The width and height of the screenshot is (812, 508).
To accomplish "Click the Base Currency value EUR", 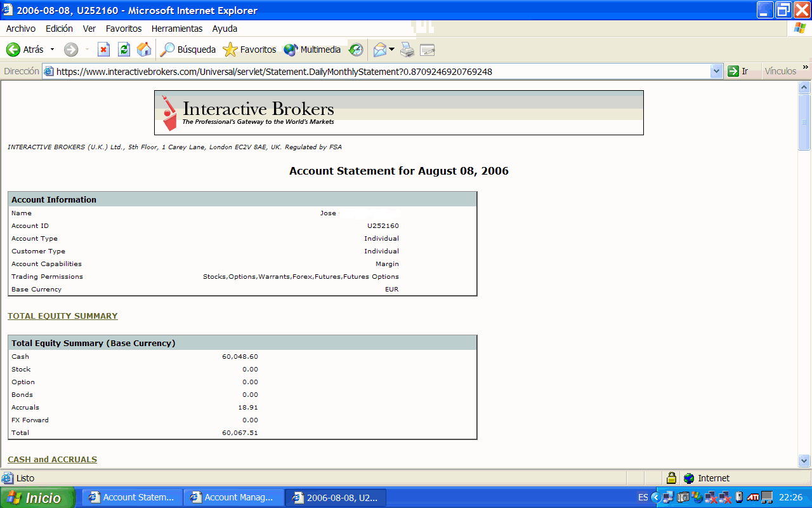I will (392, 290).
